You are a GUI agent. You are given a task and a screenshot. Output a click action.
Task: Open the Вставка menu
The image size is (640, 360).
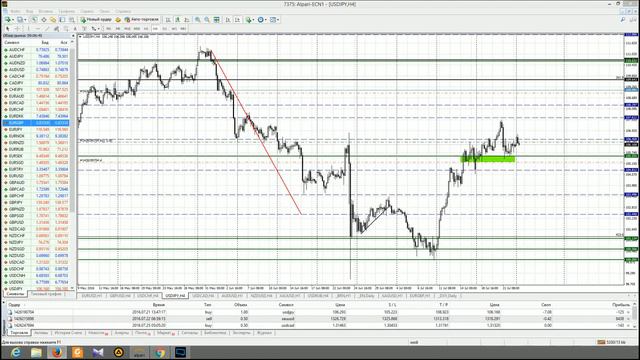tap(46, 11)
